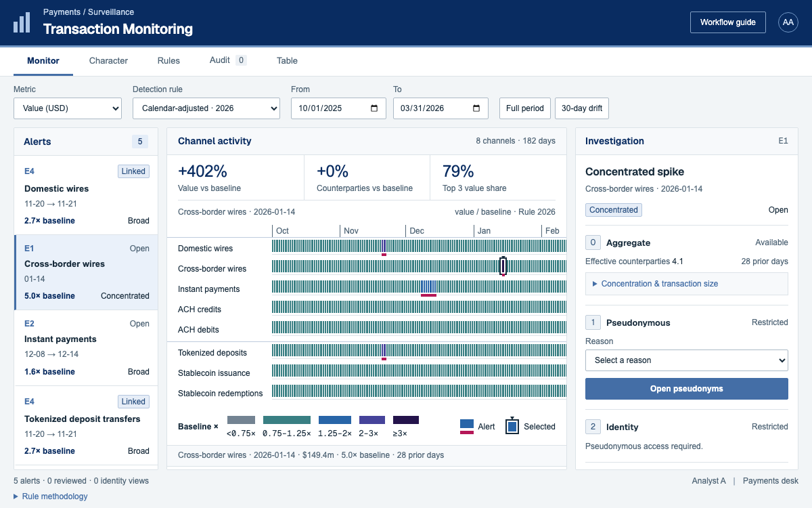This screenshot has height=508, width=812.
Task: Click the ACH credits channel row label
Action: point(200,310)
